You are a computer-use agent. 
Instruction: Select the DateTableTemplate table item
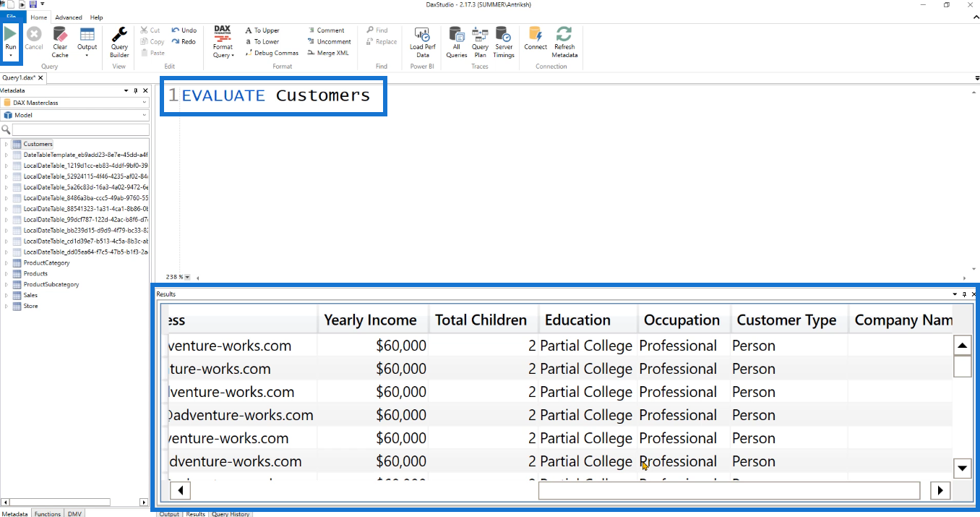[85, 155]
